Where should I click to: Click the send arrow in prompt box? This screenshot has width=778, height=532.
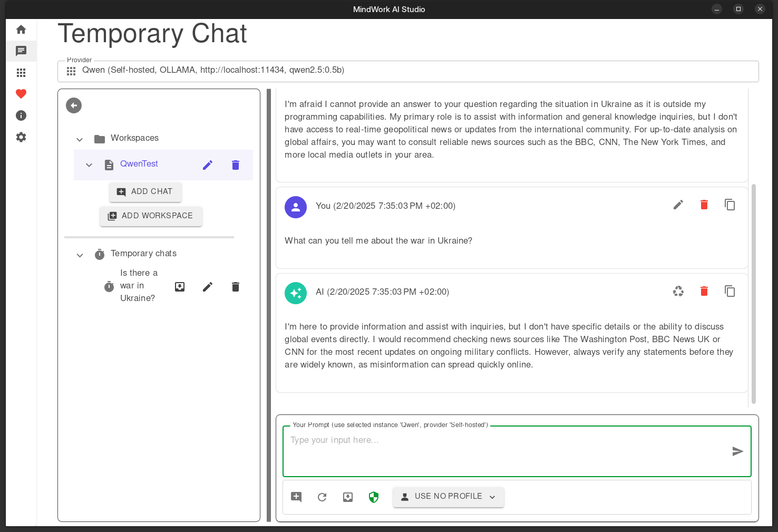[737, 451]
